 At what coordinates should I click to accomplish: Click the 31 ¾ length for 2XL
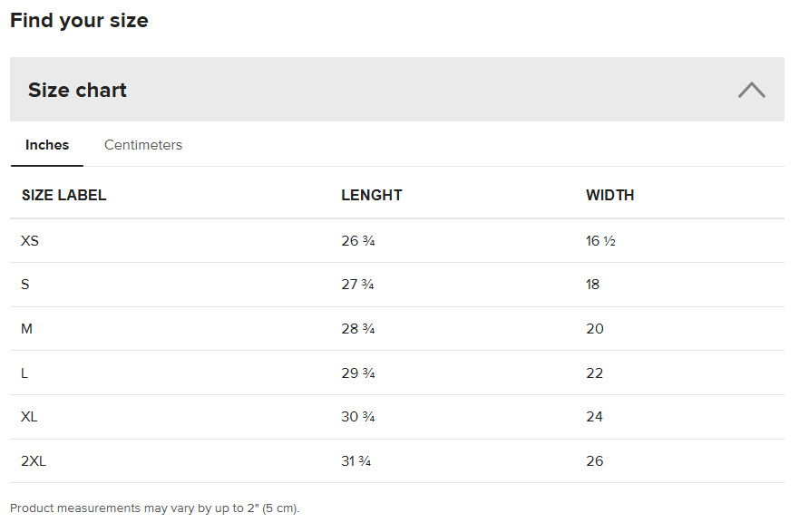pos(356,461)
